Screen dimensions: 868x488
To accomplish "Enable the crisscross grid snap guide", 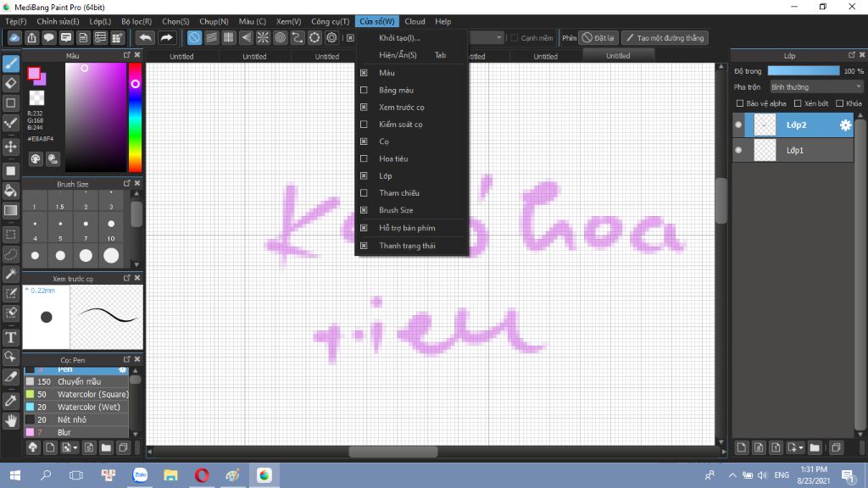I will [x=229, y=37].
